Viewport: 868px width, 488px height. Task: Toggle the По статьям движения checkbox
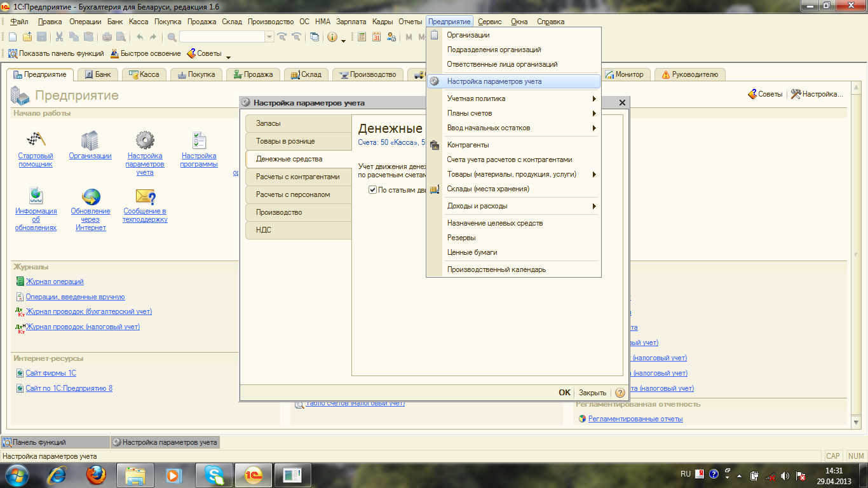click(373, 189)
